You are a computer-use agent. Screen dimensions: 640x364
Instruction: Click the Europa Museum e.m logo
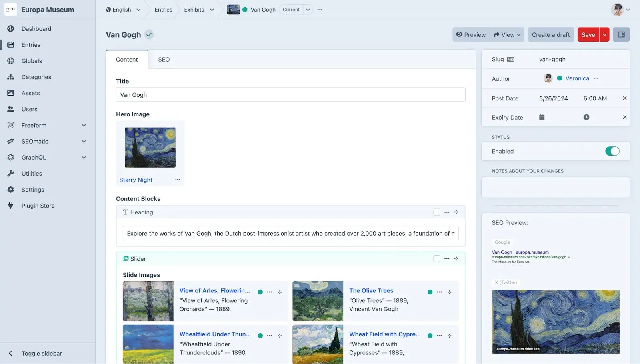[10, 10]
